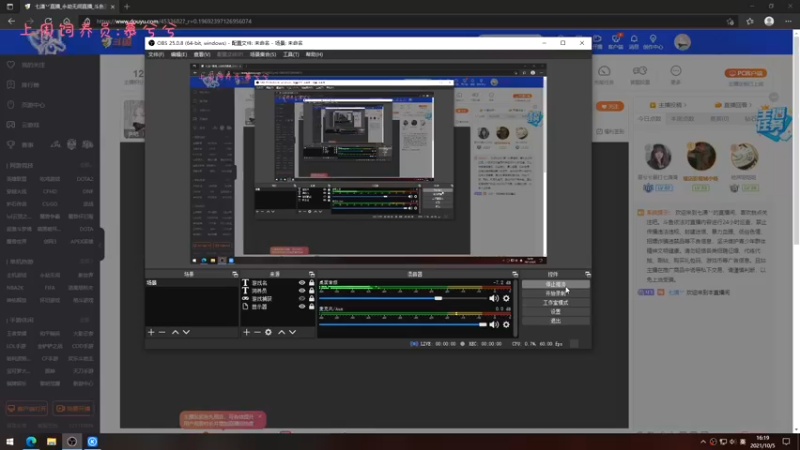Move scene down arrow in Scenes panel
Screen dimensions: 800x450
tap(186, 332)
